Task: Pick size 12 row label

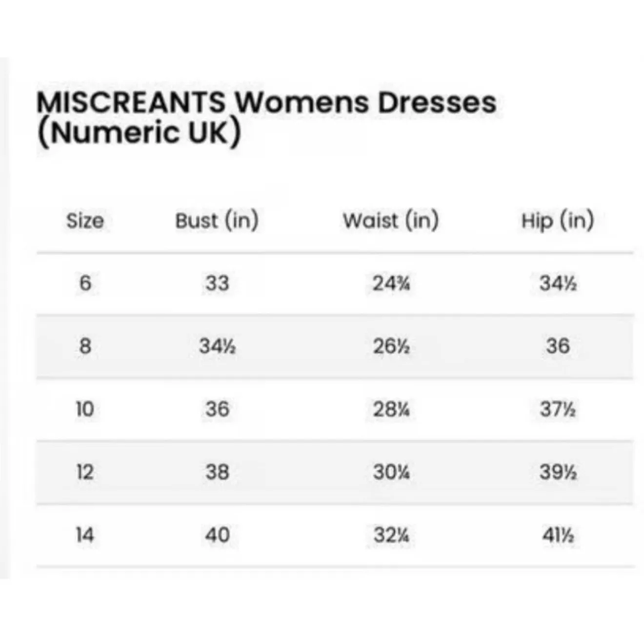Action: click(85, 472)
